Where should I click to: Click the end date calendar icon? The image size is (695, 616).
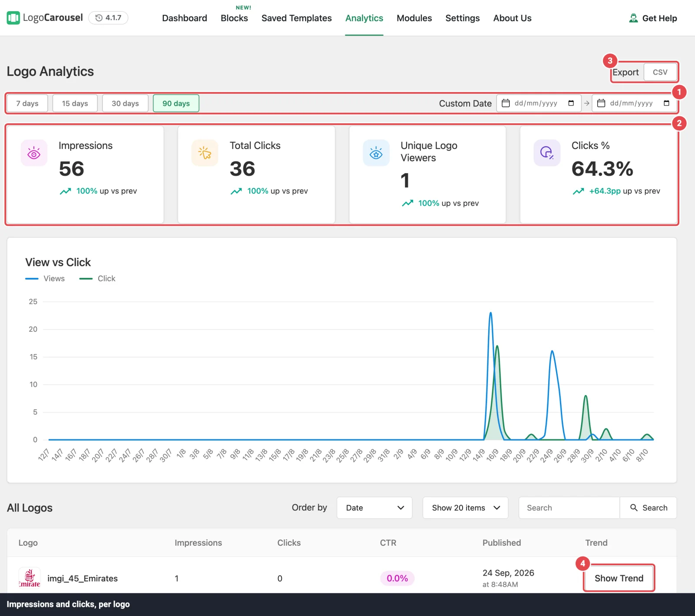601,103
